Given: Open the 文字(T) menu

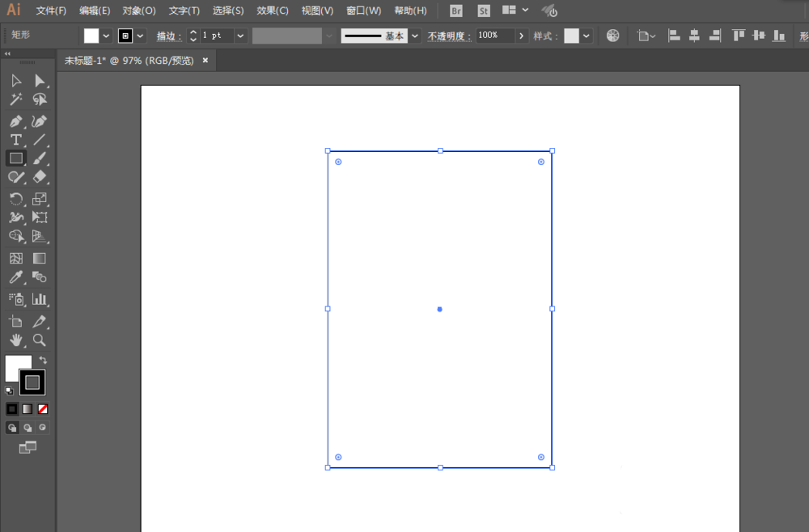Looking at the screenshot, I should pos(184,11).
